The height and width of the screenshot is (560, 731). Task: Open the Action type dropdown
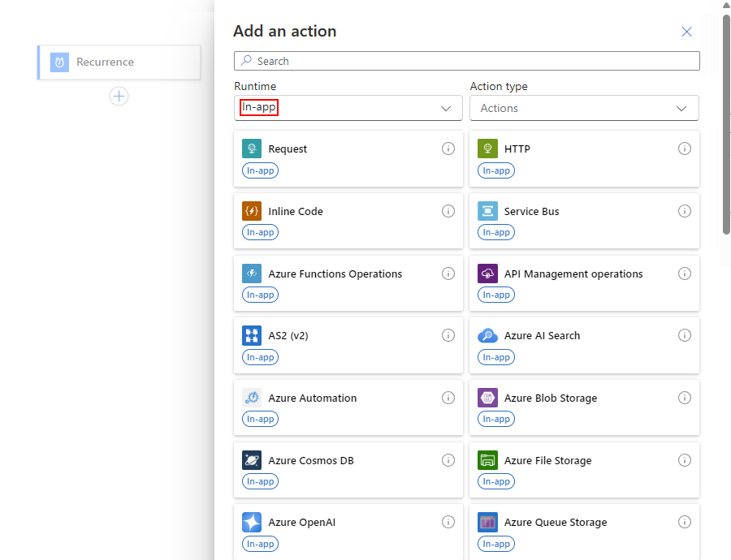point(584,108)
